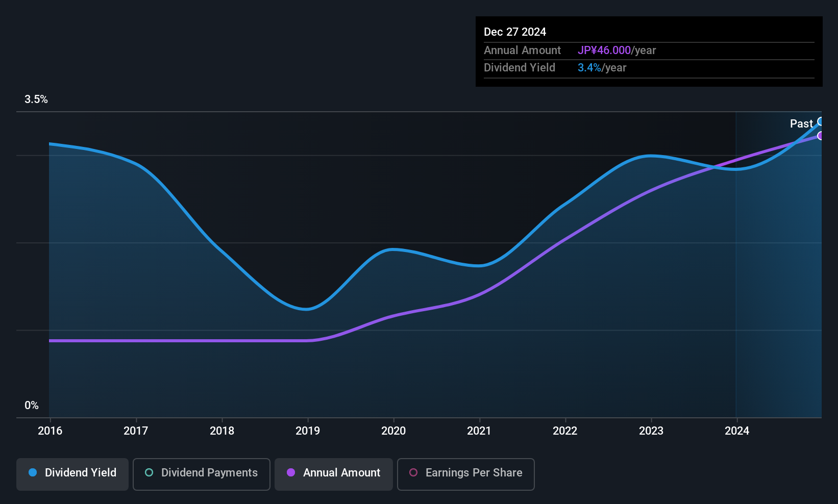This screenshot has width=838, height=504.
Task: Click the blue endpoint marker on the yield line
Action: pyautogui.click(x=820, y=121)
